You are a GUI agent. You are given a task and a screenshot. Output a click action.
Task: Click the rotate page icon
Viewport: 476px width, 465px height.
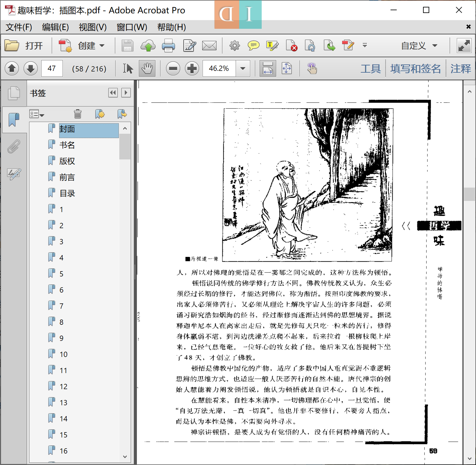pos(310,46)
